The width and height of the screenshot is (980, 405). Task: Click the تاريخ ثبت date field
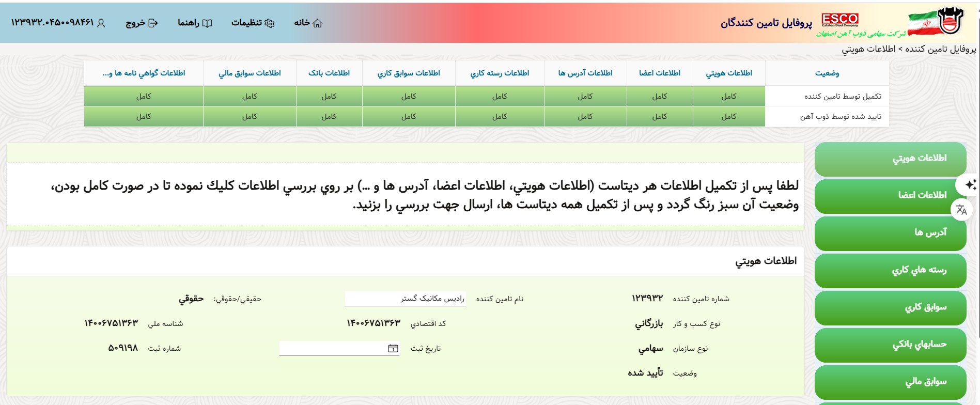[339, 349]
